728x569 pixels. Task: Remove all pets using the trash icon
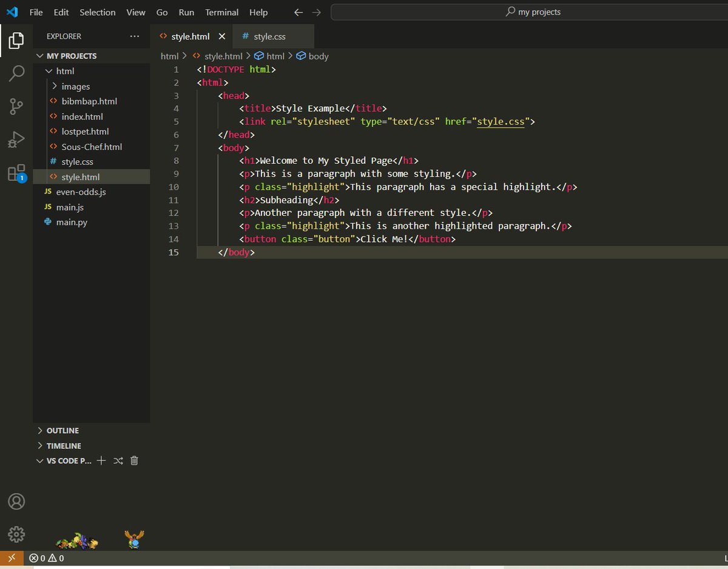134,460
